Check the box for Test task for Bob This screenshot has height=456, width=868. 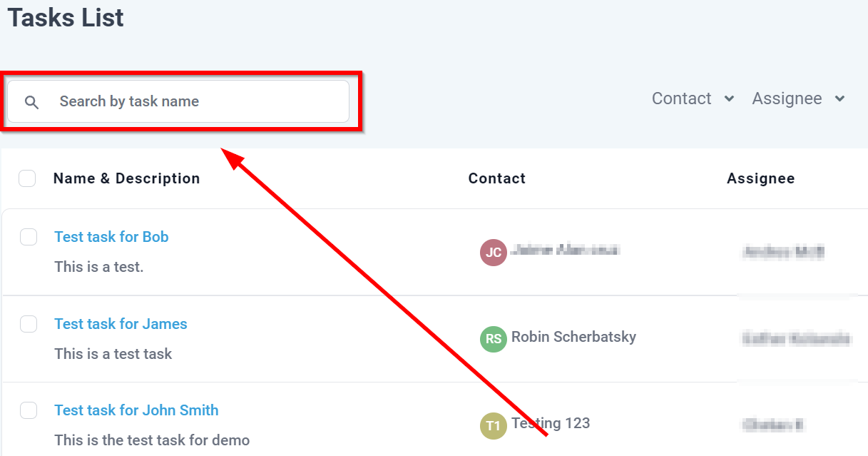pos(29,237)
